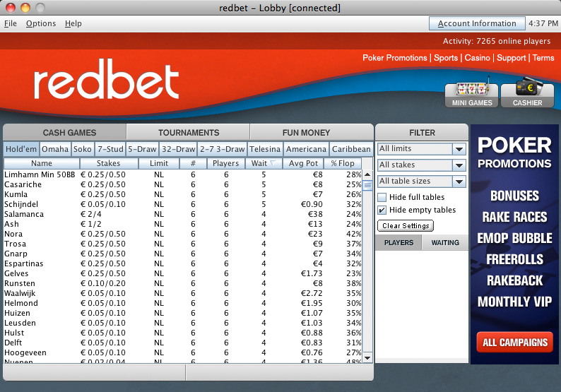Select the Casariche table row
The width and height of the screenshot is (561, 392).
[x=183, y=184]
